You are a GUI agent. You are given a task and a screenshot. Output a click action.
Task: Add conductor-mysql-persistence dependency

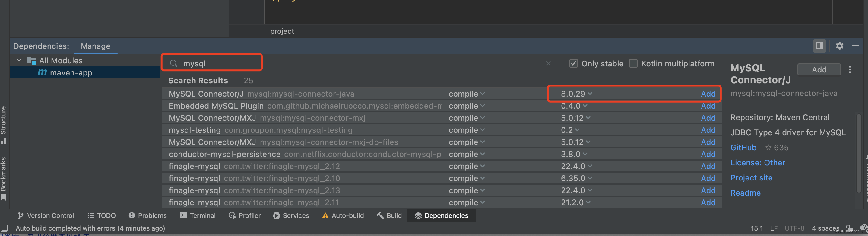pos(708,154)
